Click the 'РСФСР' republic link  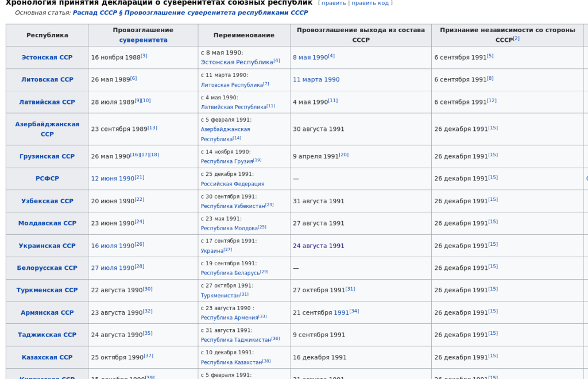pyautogui.click(x=47, y=179)
